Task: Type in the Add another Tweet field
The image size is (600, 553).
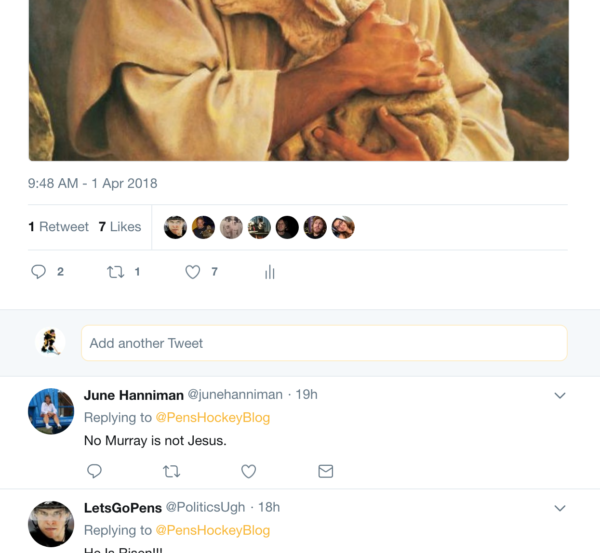Action: tap(324, 343)
